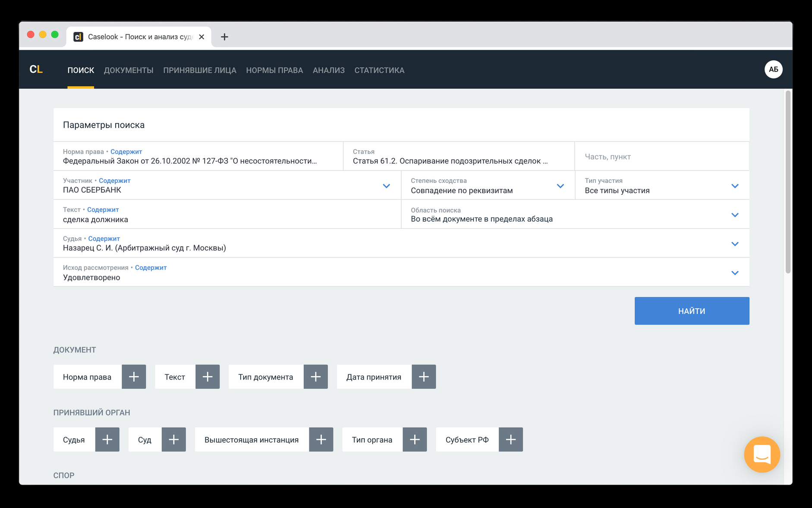Click the Федеральный Закон norm field

[x=198, y=156]
